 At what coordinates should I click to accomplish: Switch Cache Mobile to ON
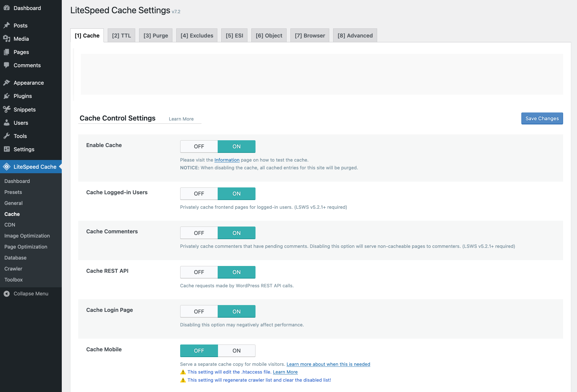[236, 351]
